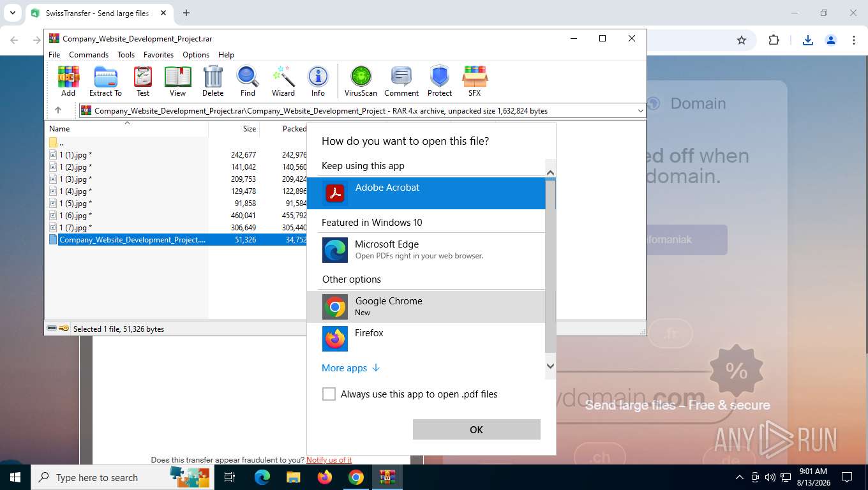Click the Protect shield icon
The width and height of the screenshot is (868, 490).
(440, 81)
